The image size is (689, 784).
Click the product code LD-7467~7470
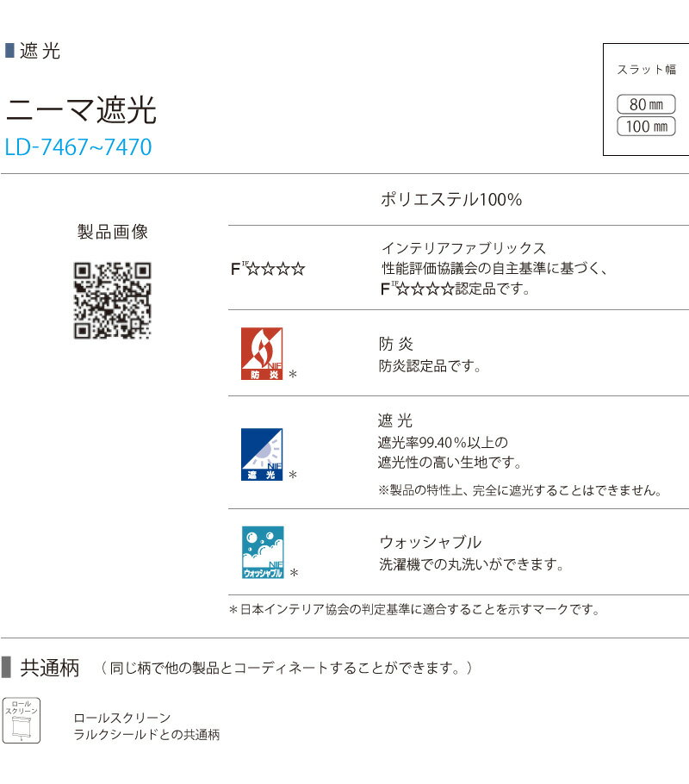78,147
